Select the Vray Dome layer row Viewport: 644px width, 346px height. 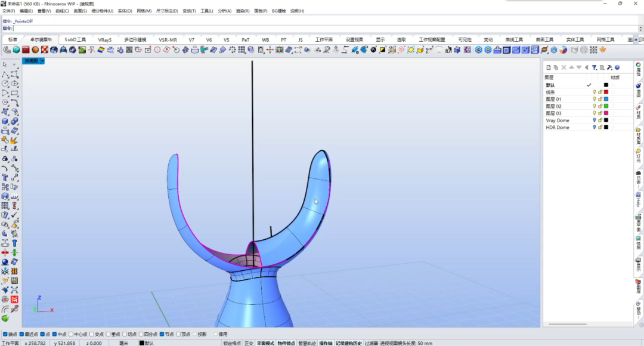pos(587,121)
